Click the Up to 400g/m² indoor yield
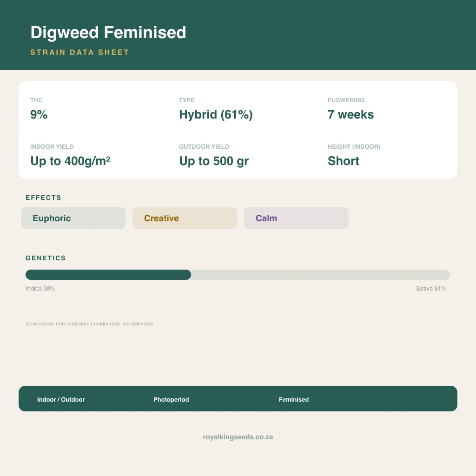476x476 pixels. click(x=70, y=161)
